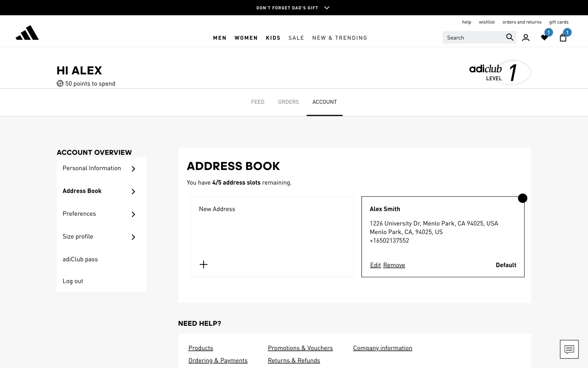Expand Size profile chevron
Image resolution: width=588 pixels, height=368 pixels.
(x=133, y=237)
